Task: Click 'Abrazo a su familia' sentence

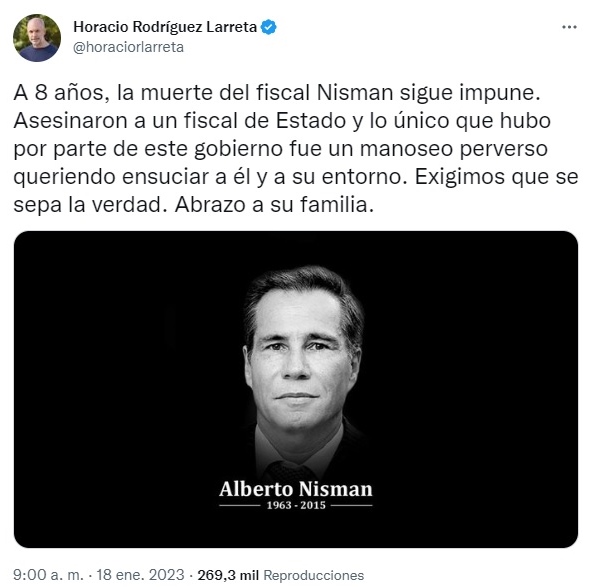Action: tap(274, 205)
